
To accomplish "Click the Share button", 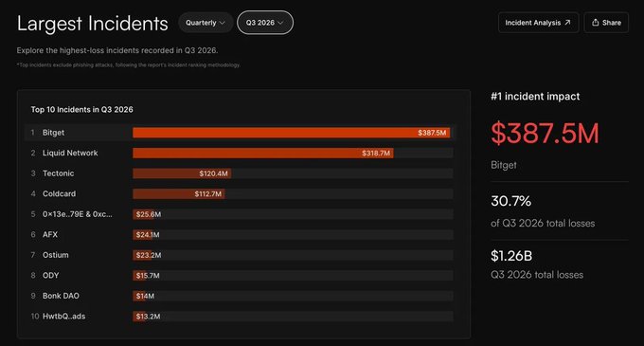I will [x=606, y=23].
